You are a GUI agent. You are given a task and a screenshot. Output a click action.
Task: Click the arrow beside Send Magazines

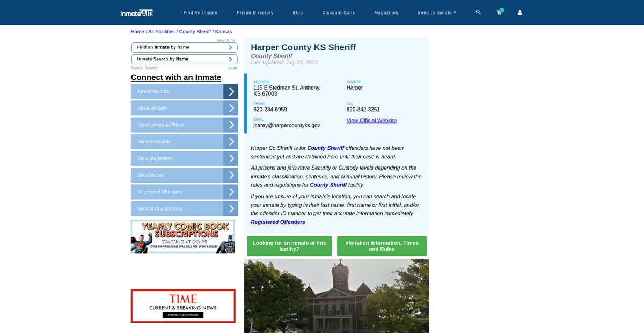click(231, 158)
